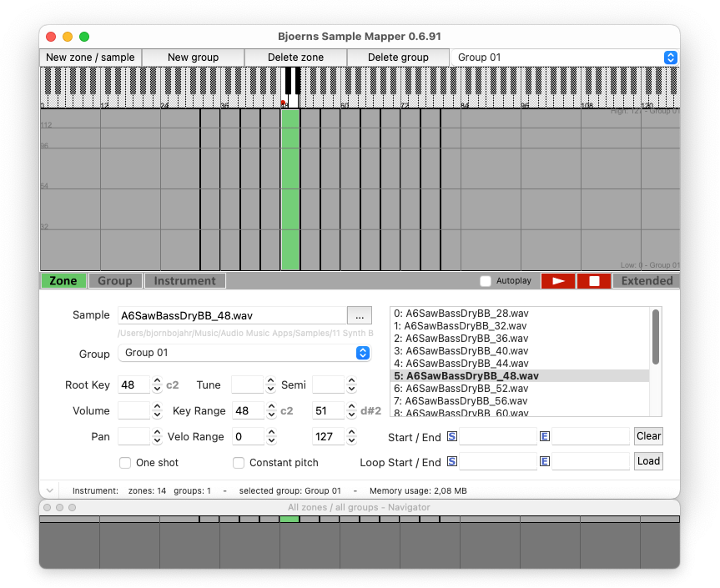Select A6SawBassDryBB_32.wav in the list
The height and width of the screenshot is (588, 720).
pyautogui.click(x=520, y=326)
